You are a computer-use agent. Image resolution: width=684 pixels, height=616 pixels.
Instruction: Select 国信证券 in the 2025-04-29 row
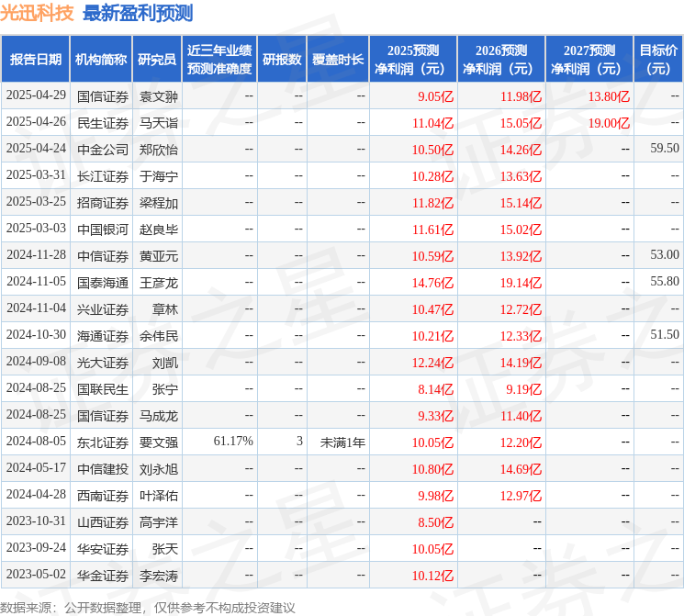tap(103, 96)
